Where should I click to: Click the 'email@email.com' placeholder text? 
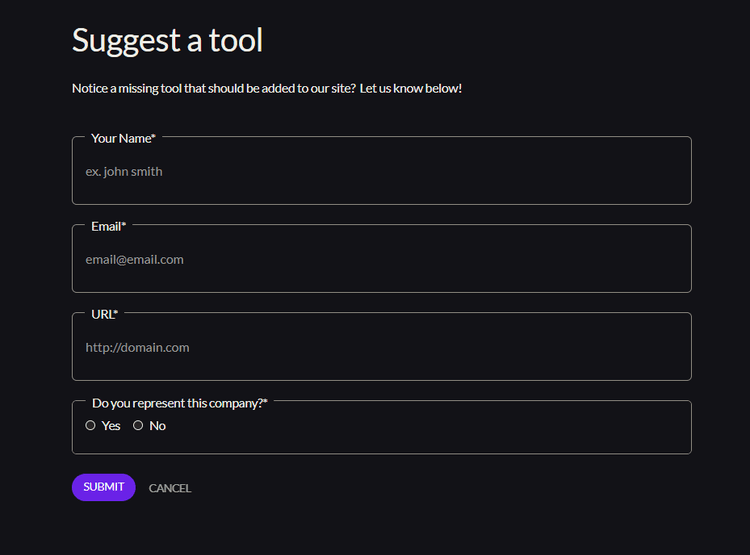tap(134, 260)
